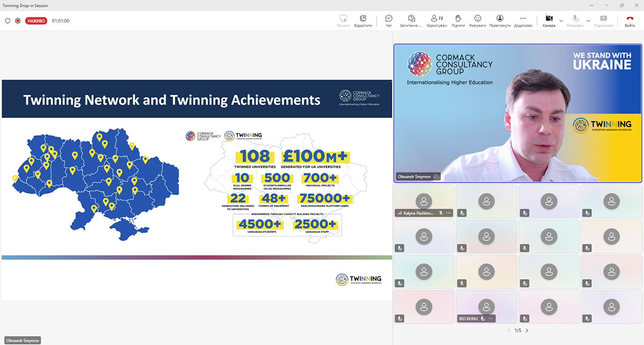Screen dimensions: 644x345
Task: Leave the meeting with Вийти
Action: point(630,21)
